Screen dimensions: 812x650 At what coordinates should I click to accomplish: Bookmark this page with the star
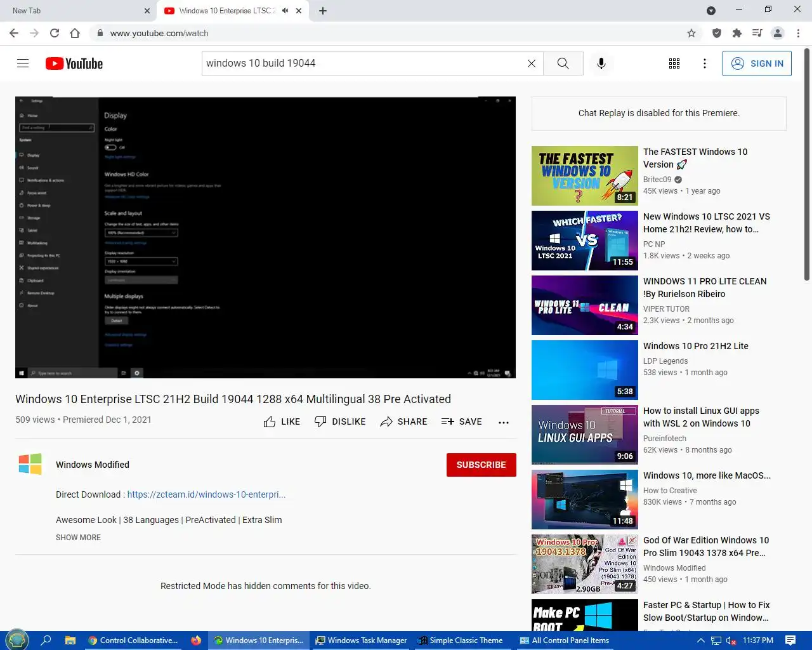click(x=691, y=33)
